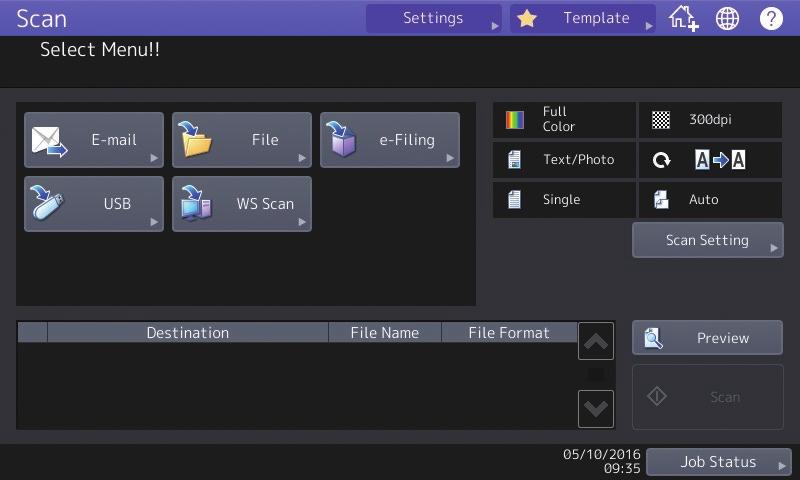Select the e-Filing scan destination
The height and width of the screenshot is (480, 800).
390,140
